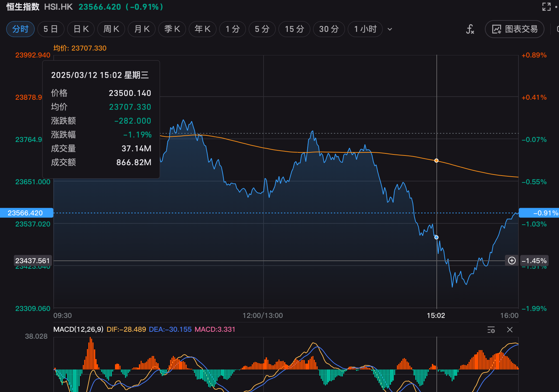Switch to the 分时 intraday tab
This screenshot has height=392, width=559.
click(20, 29)
